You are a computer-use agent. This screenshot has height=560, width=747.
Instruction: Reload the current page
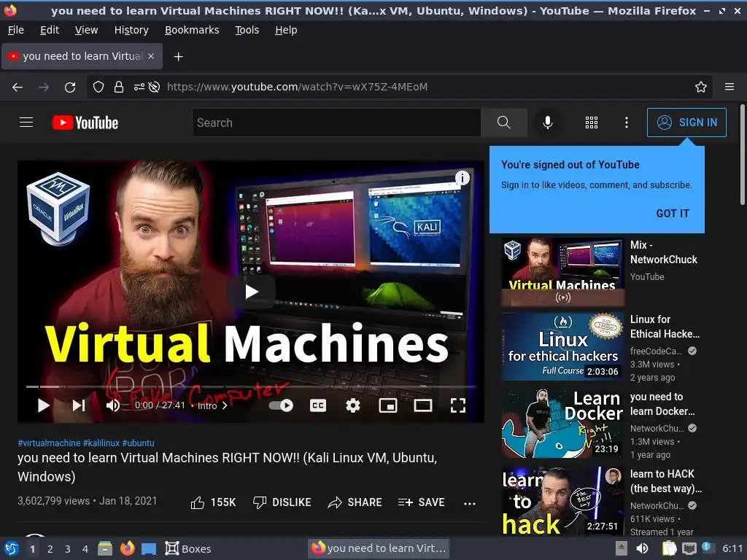[x=70, y=87]
